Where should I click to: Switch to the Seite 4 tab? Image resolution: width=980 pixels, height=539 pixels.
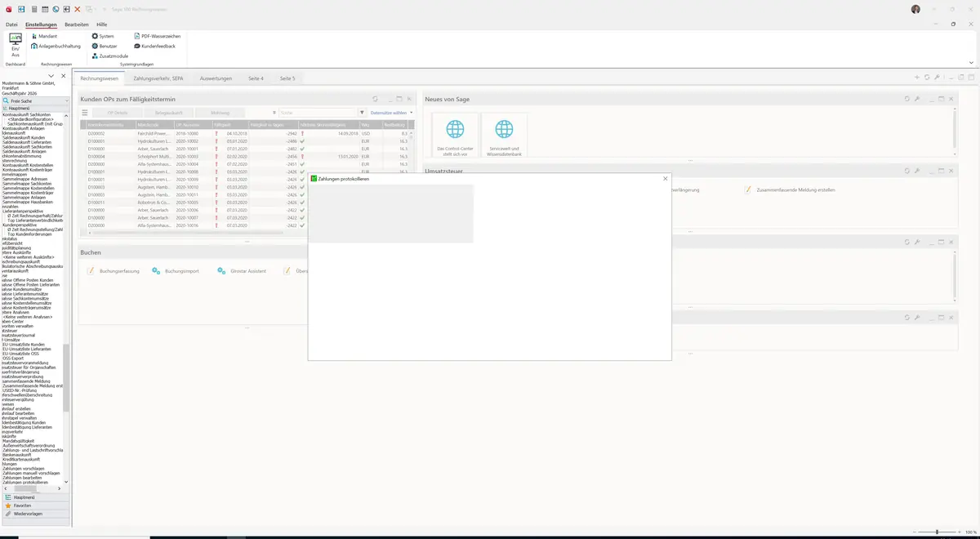tap(256, 78)
